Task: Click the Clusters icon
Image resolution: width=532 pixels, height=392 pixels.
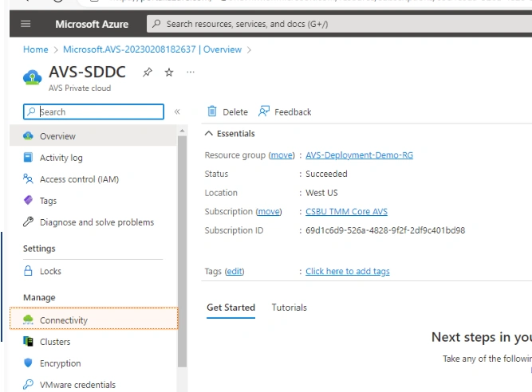Action: click(x=28, y=341)
